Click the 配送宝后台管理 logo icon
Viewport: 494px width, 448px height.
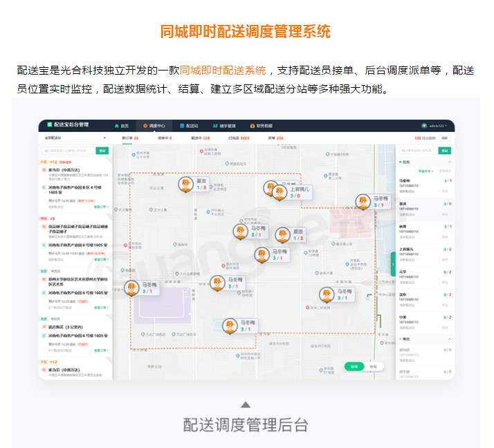point(49,124)
